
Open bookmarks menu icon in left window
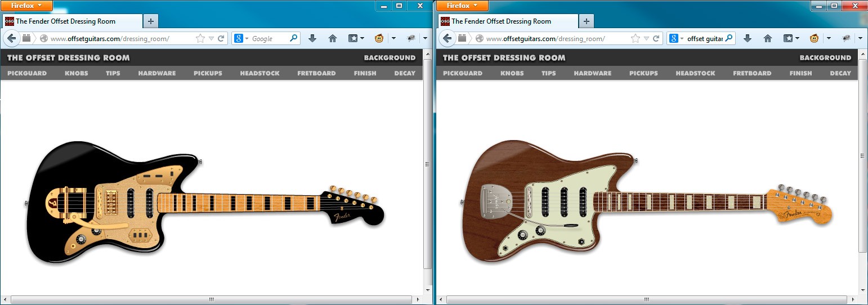(x=356, y=38)
